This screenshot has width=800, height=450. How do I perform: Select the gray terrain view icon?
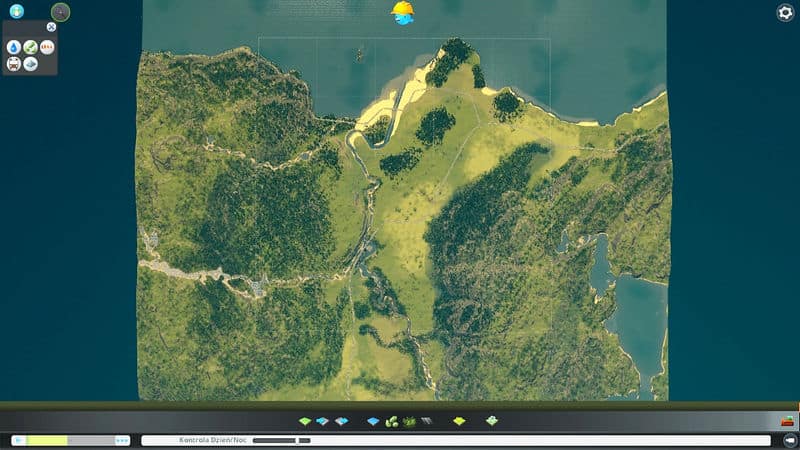click(x=31, y=63)
